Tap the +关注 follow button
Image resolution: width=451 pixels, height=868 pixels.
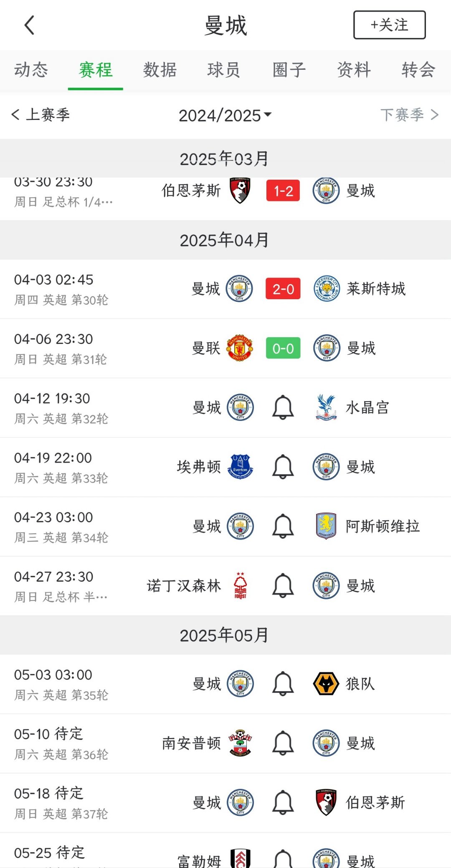tap(389, 25)
